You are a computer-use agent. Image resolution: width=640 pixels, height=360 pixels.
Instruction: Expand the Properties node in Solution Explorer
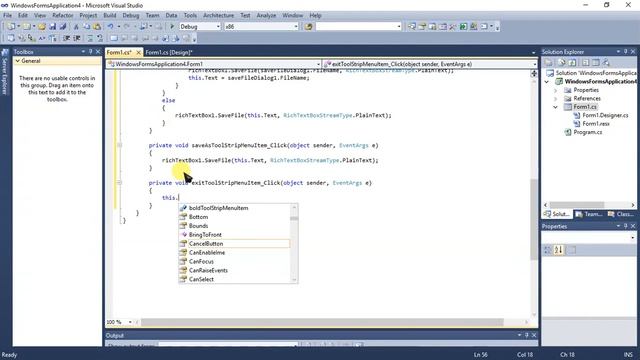tap(556, 90)
